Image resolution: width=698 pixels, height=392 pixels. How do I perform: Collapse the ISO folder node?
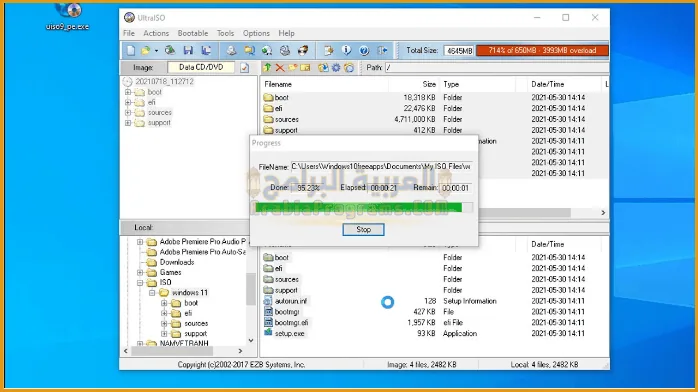[x=140, y=283]
